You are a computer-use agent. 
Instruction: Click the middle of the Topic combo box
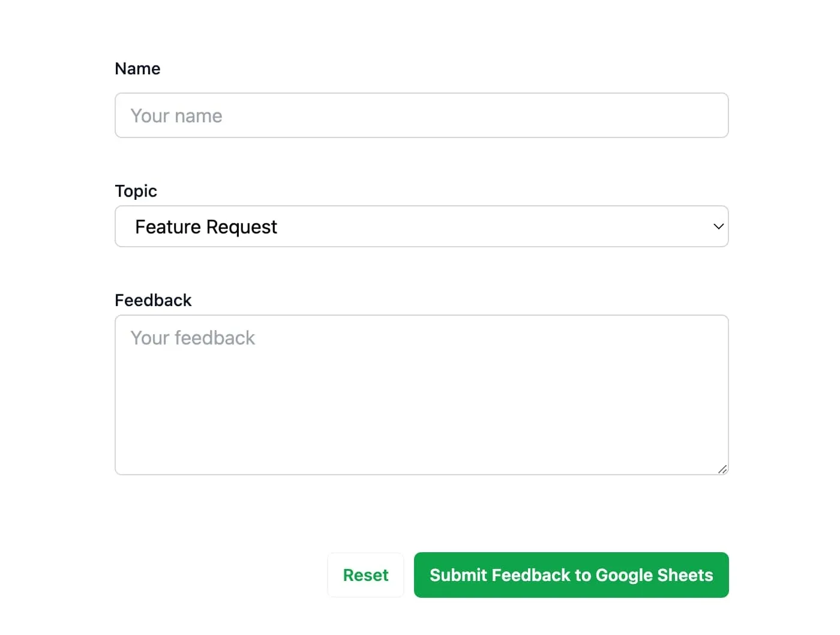point(421,227)
